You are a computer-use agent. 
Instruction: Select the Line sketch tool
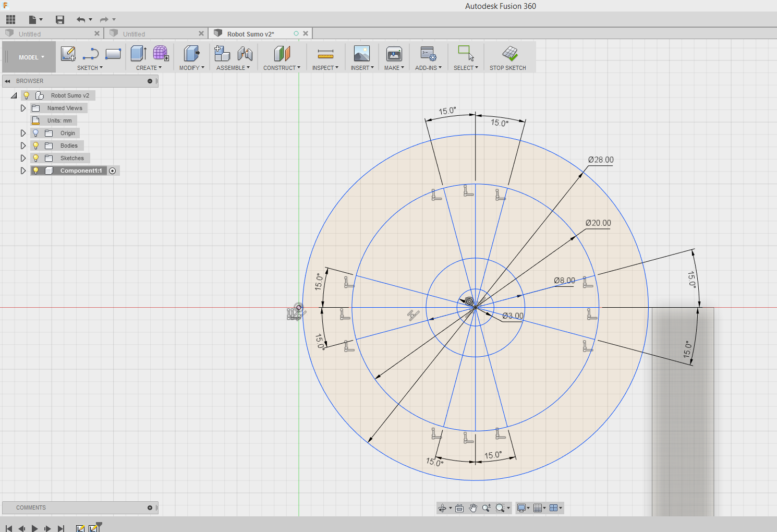tap(91, 53)
